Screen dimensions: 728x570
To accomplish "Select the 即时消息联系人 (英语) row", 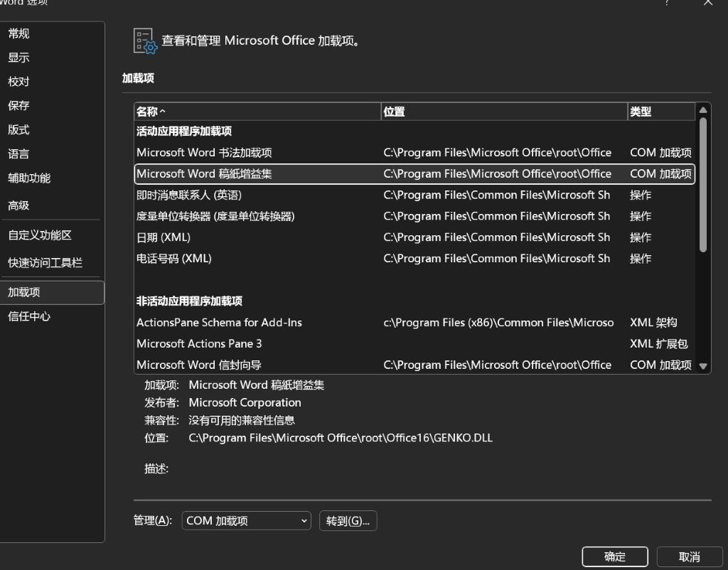I will pyautogui.click(x=414, y=195).
